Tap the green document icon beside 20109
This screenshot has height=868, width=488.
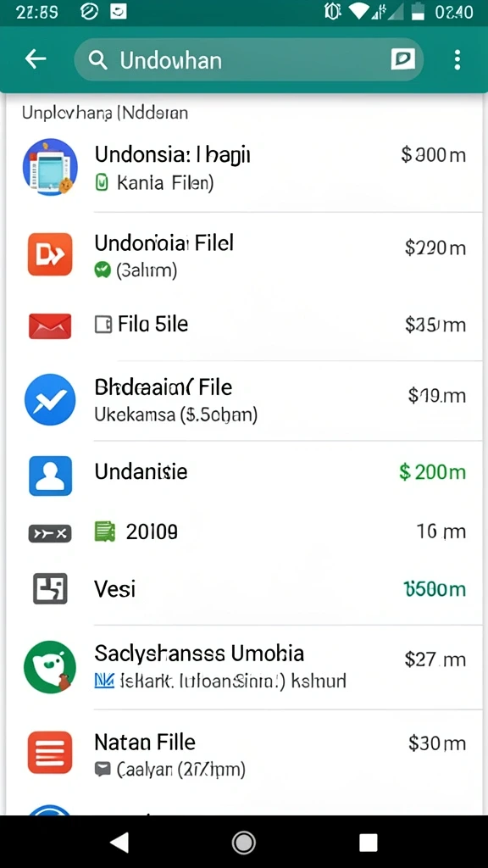104,531
